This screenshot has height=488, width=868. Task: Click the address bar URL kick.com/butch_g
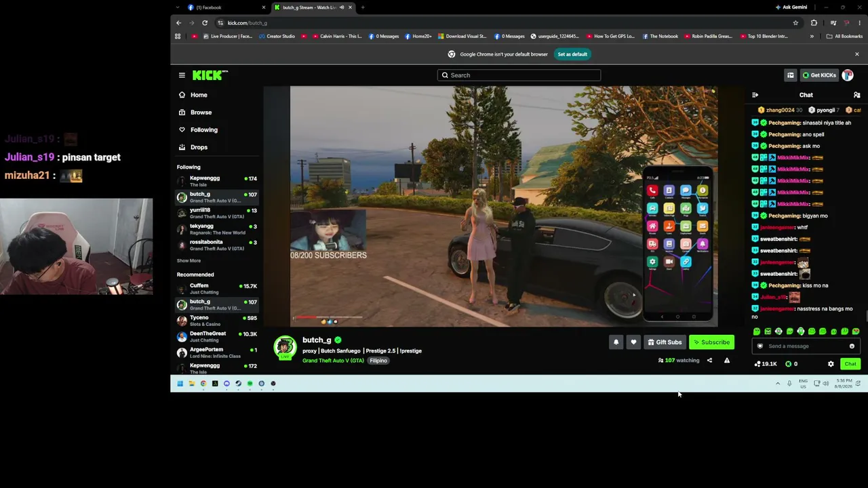248,23
